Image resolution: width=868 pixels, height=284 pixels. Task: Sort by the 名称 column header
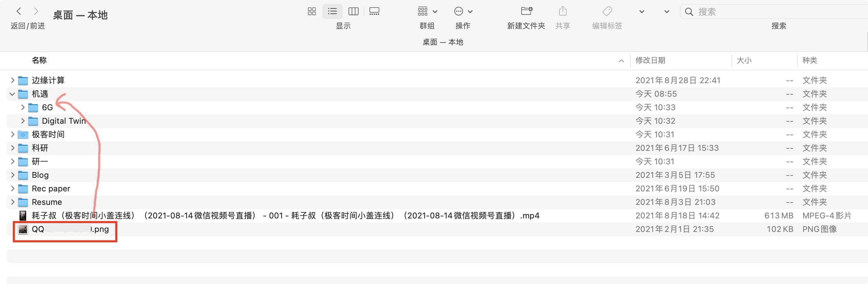[39, 61]
